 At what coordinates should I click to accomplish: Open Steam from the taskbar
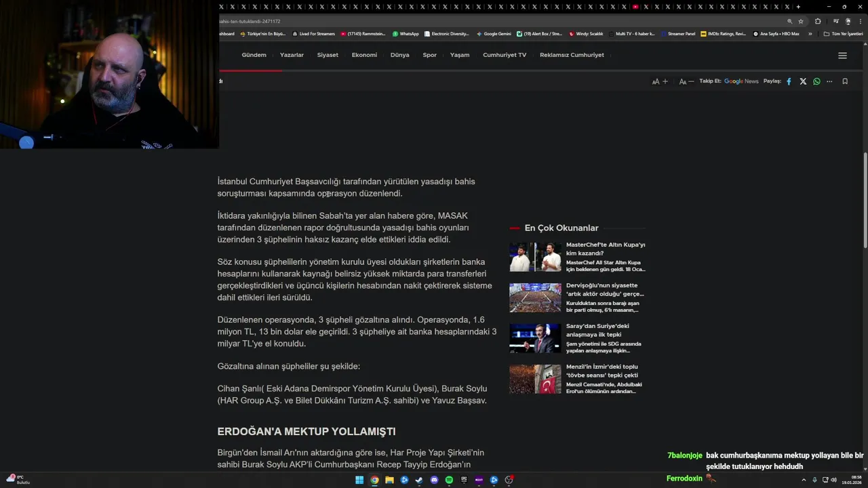[x=419, y=480]
